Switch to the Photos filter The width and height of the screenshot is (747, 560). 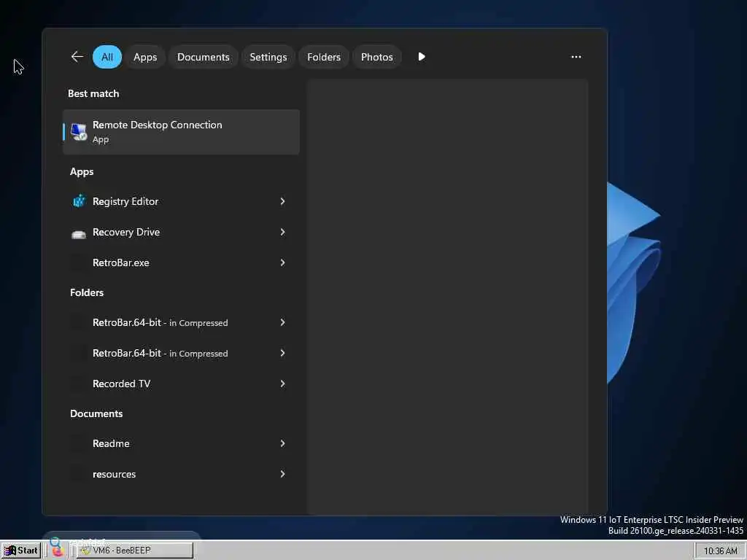377,57
